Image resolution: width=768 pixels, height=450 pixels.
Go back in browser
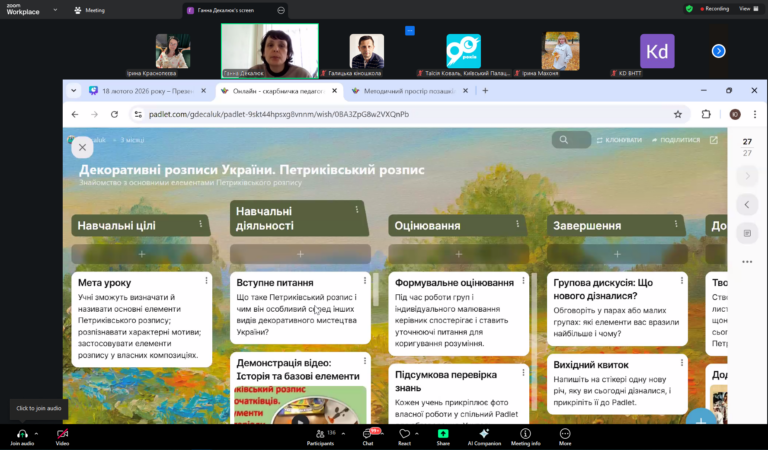[75, 114]
